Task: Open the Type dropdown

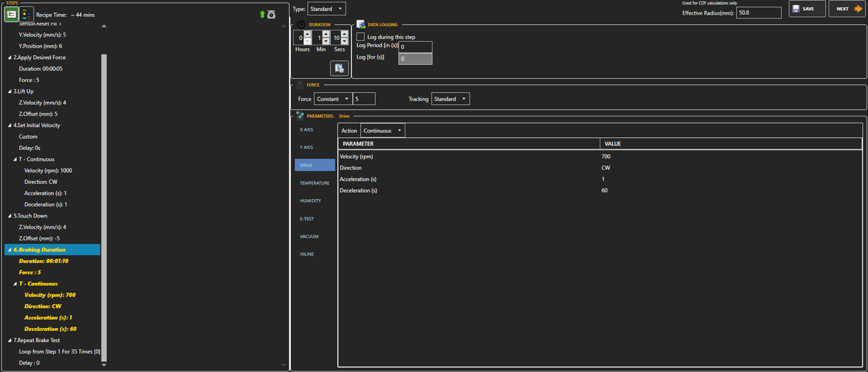Action: pyautogui.click(x=326, y=9)
